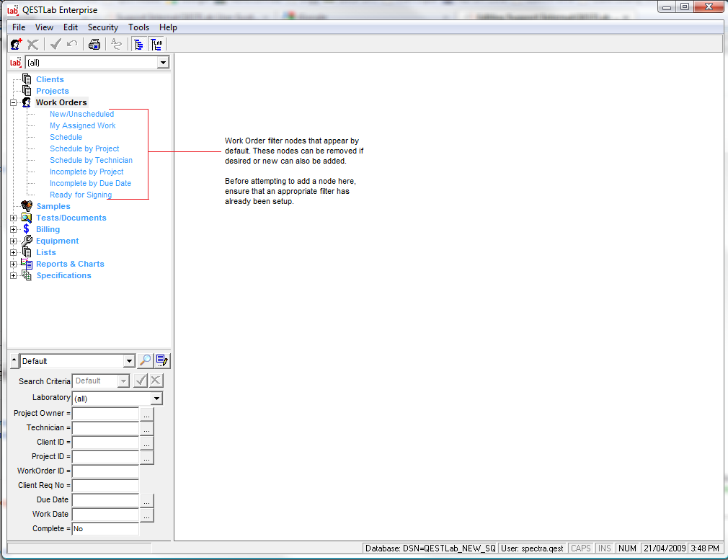Open the Ready for Signing filter

coord(81,195)
